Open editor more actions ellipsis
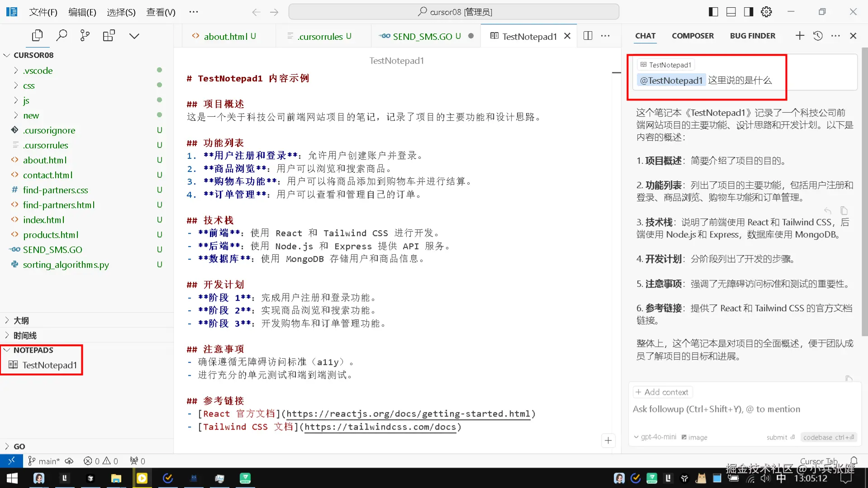The width and height of the screenshot is (868, 488). point(605,36)
